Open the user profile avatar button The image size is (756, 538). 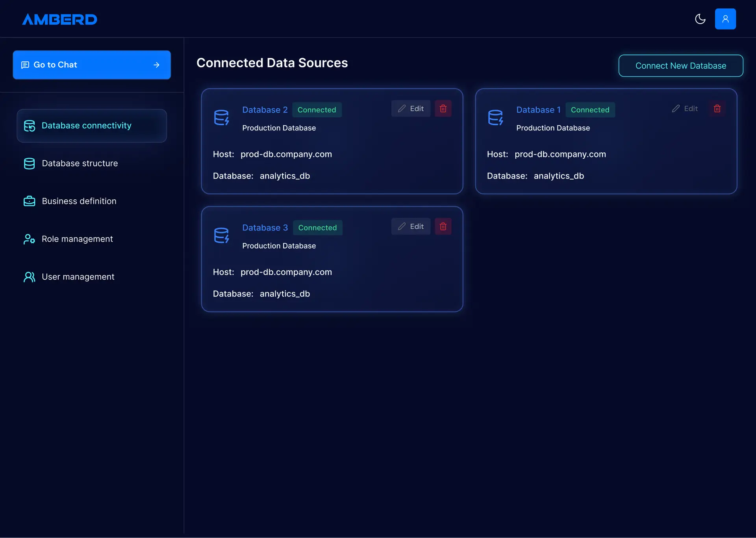pos(725,19)
